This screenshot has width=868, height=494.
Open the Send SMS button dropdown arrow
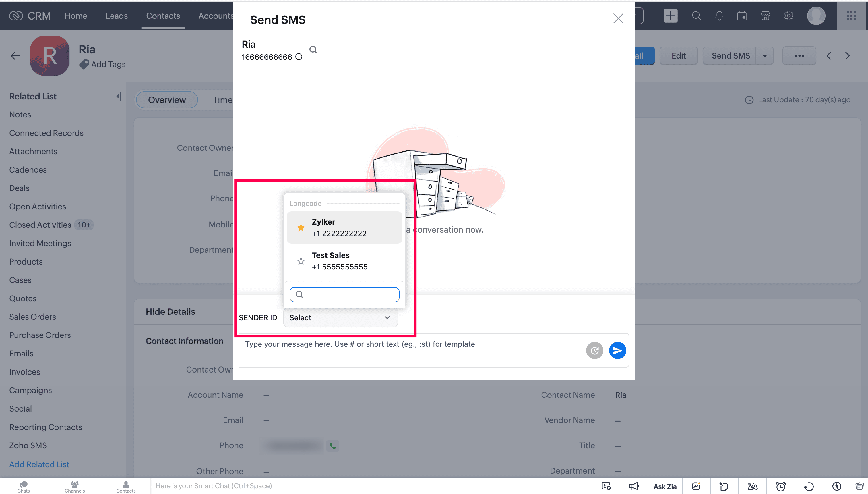point(765,56)
